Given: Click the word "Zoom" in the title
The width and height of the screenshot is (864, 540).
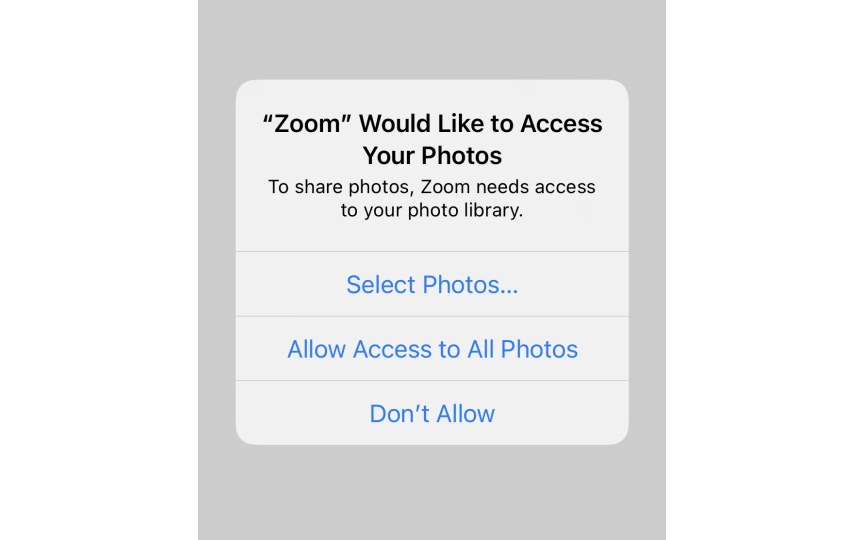Looking at the screenshot, I should click(x=307, y=124).
